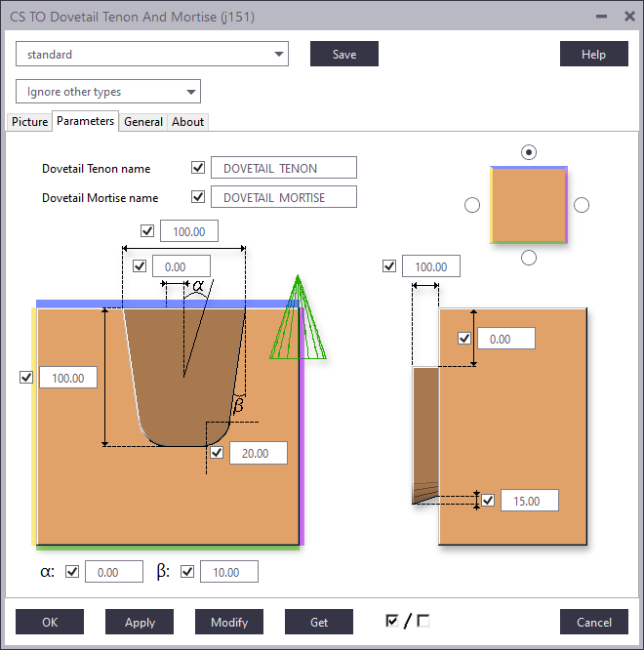Viewport: 644px width, 650px height.
Task: Toggle Dovetail Mortise name checkbox
Action: [x=198, y=196]
